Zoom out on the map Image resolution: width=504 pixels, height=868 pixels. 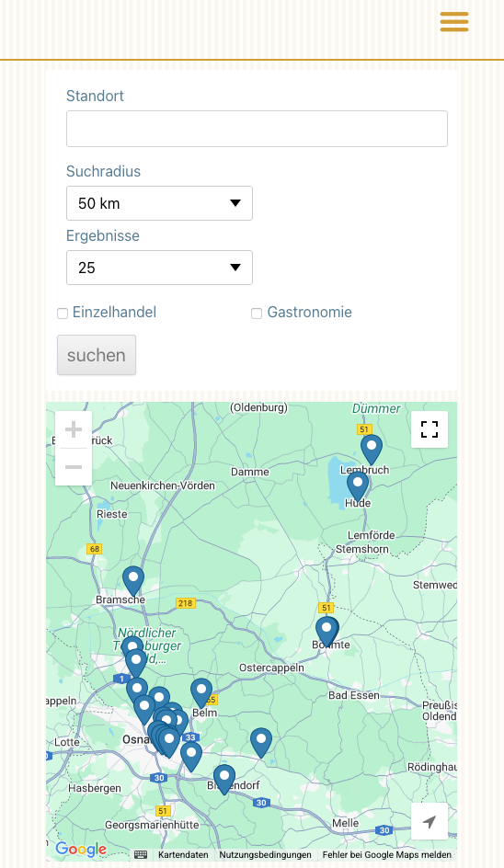point(74,467)
